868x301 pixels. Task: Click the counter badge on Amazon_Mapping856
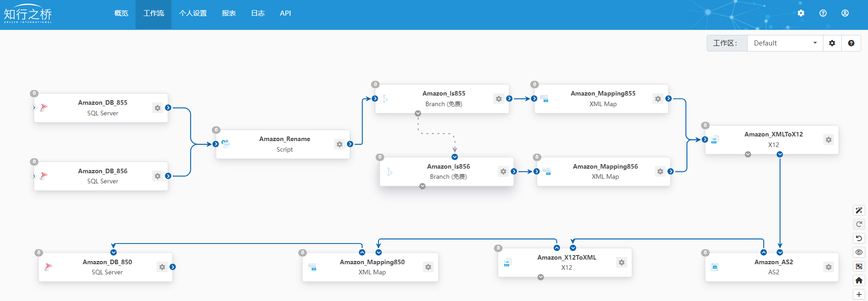537,157
